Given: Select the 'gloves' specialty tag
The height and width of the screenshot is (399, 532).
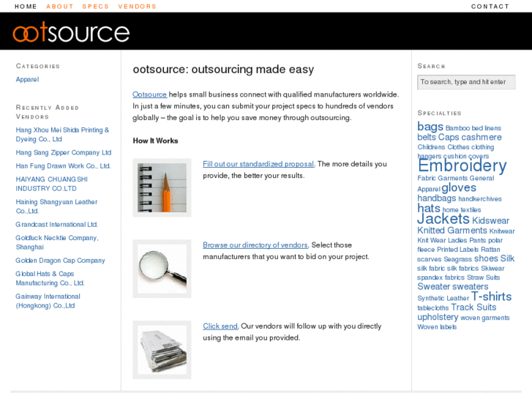Looking at the screenshot, I should coord(459,187).
